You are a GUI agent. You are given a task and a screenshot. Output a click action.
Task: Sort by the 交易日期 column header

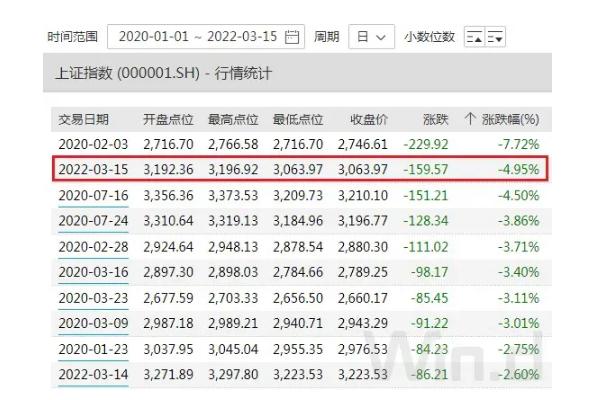click(x=84, y=119)
